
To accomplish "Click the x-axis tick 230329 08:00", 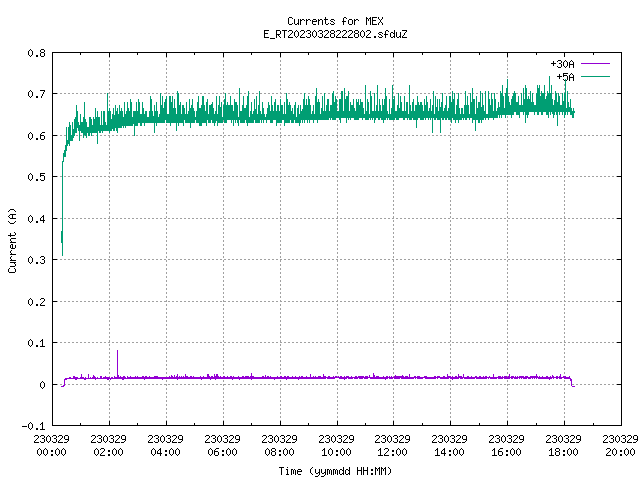I will 279,445.
